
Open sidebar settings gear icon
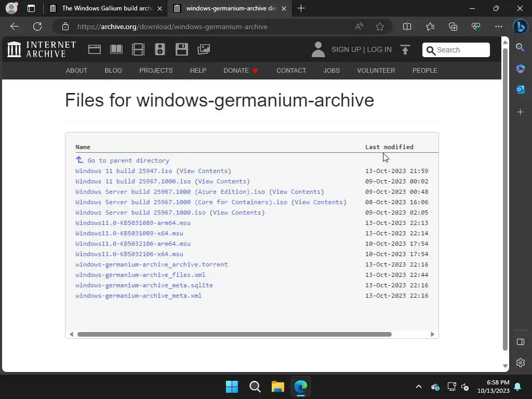click(520, 363)
